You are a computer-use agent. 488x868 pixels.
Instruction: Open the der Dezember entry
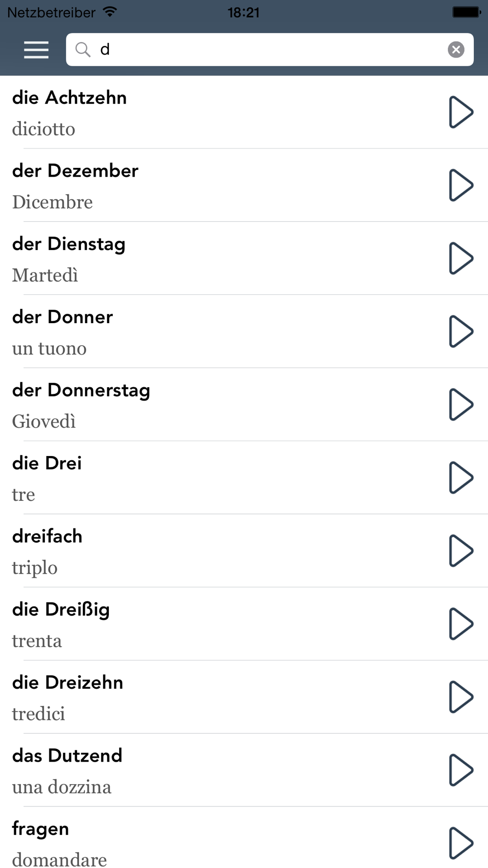click(195, 186)
